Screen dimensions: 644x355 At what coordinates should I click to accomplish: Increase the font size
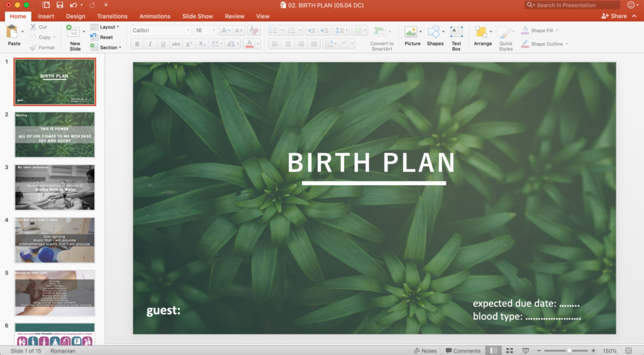point(225,30)
